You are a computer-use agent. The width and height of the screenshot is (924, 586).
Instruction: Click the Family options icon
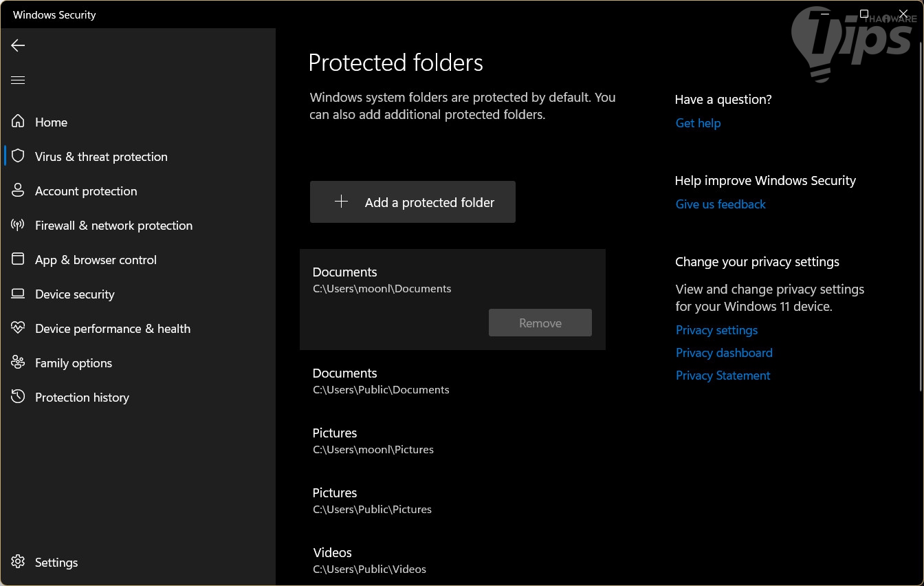(19, 363)
